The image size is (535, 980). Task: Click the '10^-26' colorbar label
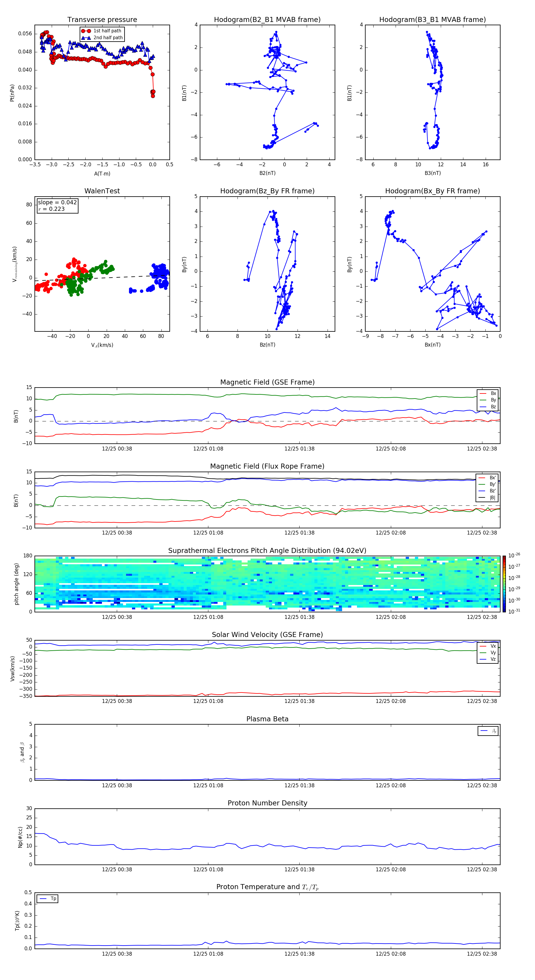(x=514, y=555)
